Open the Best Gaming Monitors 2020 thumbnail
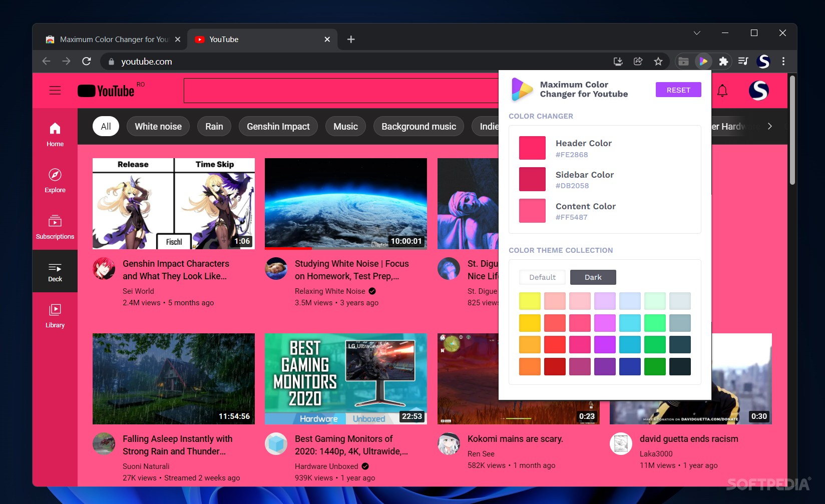Screen dimensions: 825x504 [346, 379]
